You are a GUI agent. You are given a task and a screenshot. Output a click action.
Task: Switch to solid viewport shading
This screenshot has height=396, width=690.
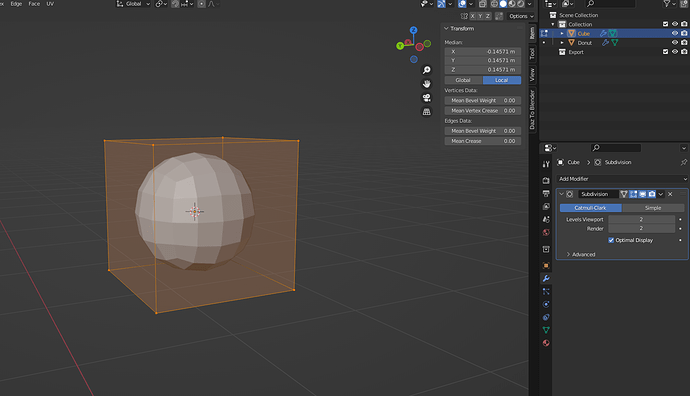click(503, 4)
